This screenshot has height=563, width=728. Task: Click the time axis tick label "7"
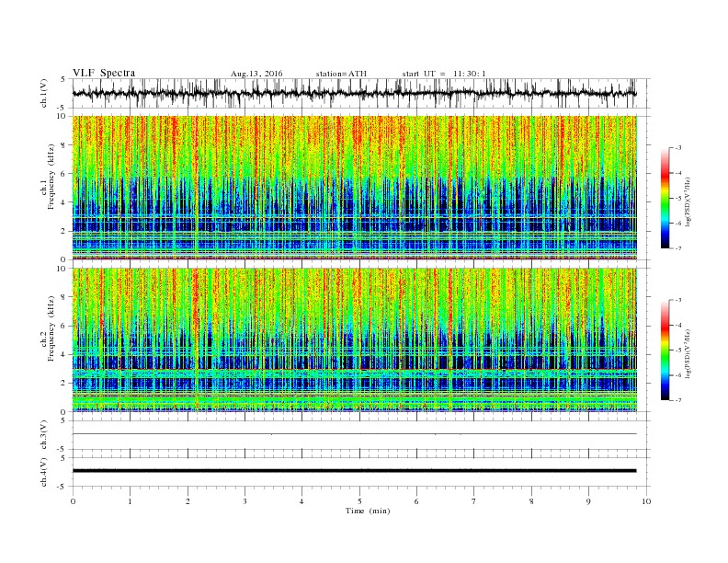pos(474,501)
